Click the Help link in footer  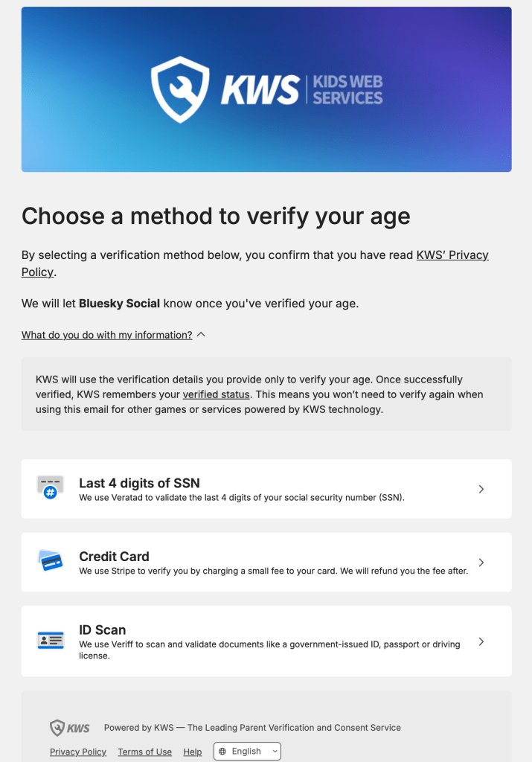click(193, 752)
